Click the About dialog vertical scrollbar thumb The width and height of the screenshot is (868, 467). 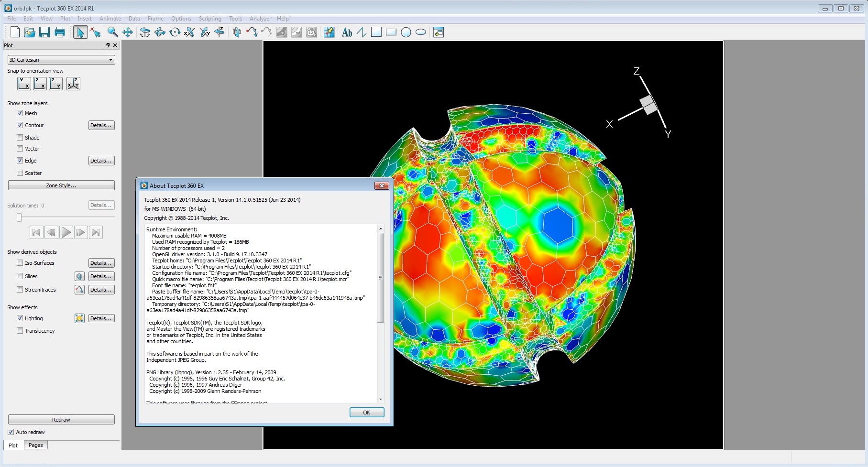tap(381, 278)
